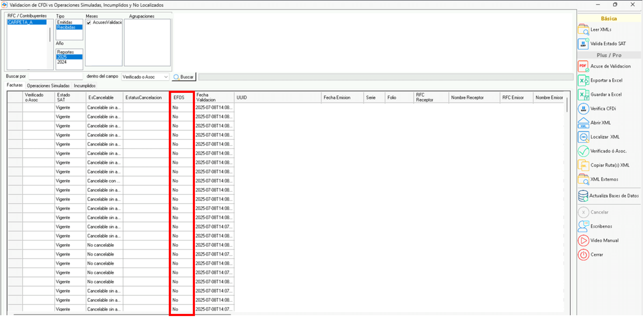
Task: Click the Verifica CFDi icon
Action: coord(583,109)
